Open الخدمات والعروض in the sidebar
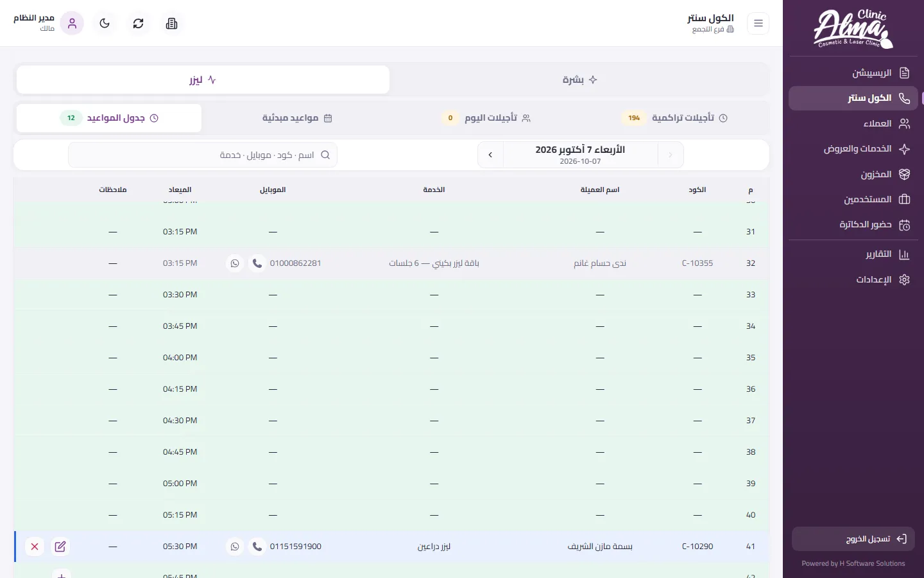The width and height of the screenshot is (924, 578). tap(853, 149)
